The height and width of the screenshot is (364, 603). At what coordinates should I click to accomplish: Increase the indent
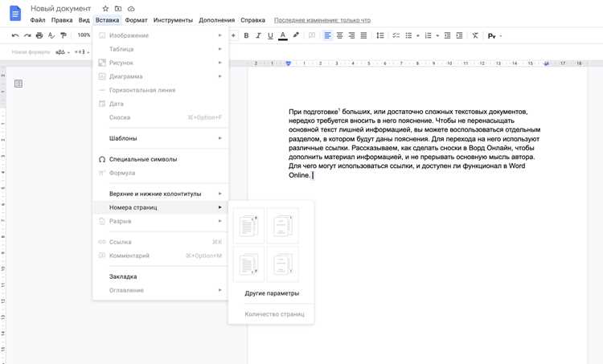coord(459,35)
